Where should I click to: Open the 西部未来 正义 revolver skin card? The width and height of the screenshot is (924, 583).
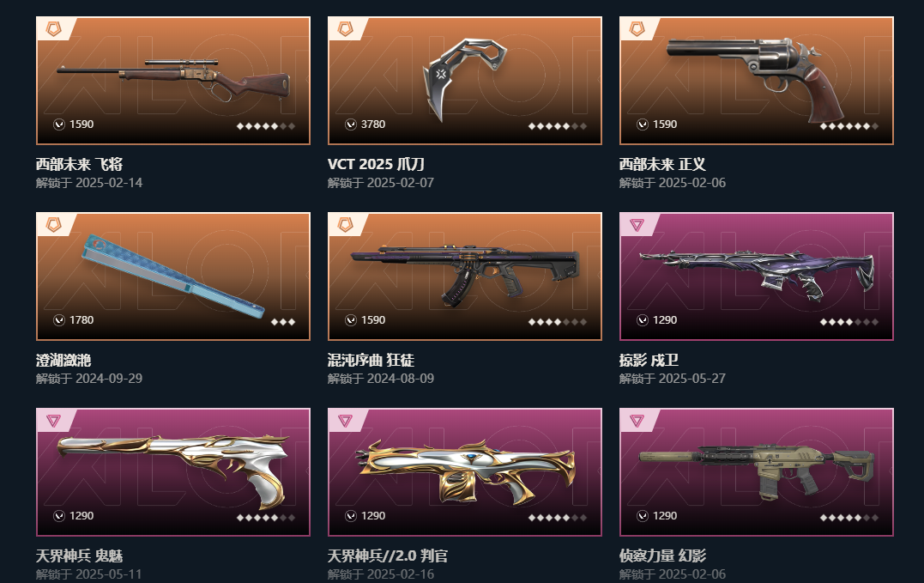coord(757,81)
